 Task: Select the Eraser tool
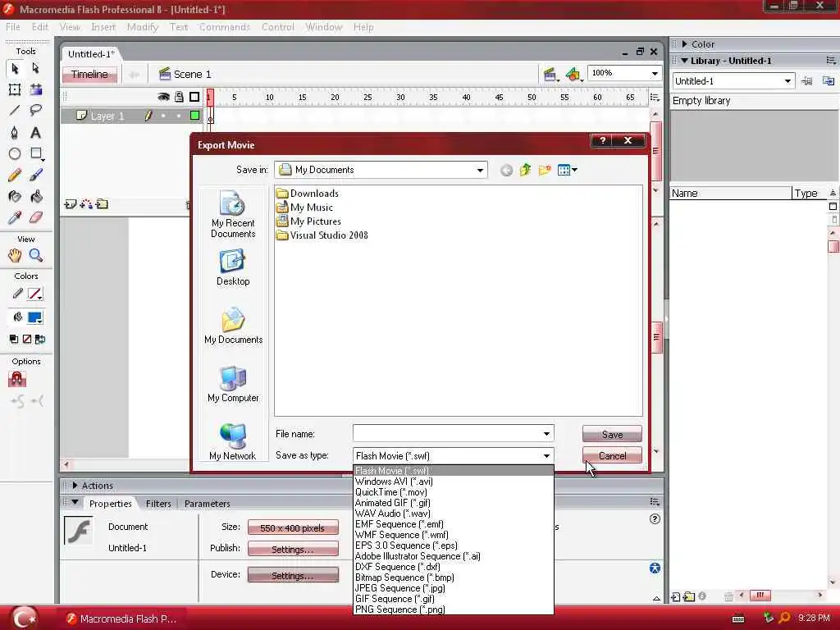[x=36, y=217]
